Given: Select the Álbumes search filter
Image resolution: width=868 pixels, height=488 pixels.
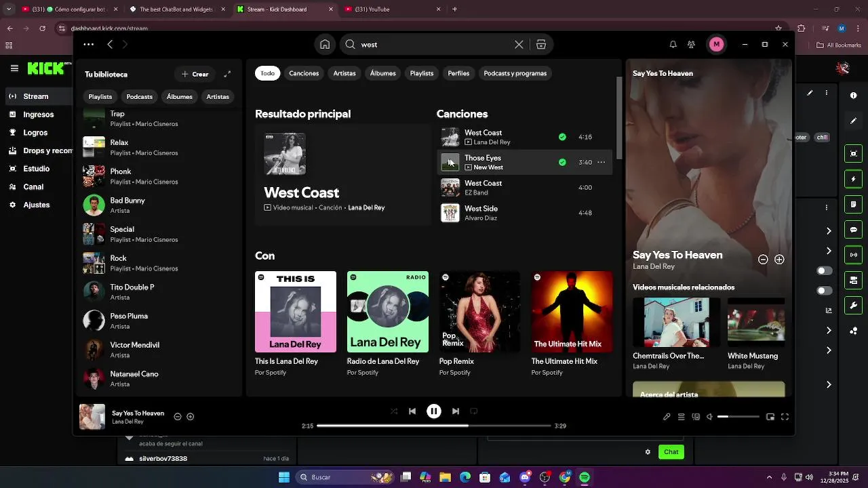Looking at the screenshot, I should tap(382, 73).
